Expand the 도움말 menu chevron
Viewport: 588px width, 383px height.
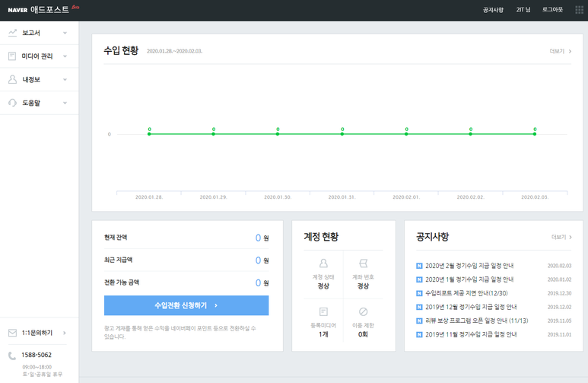click(65, 103)
